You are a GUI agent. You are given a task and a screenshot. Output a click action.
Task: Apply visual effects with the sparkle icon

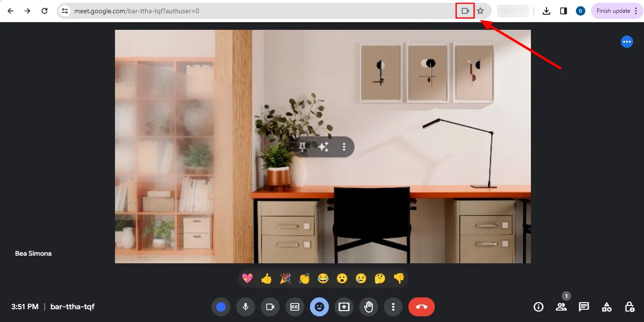coord(323,147)
